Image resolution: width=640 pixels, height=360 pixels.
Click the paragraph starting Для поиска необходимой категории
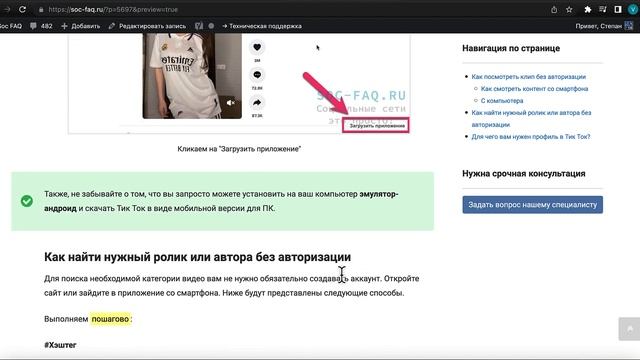(231, 286)
